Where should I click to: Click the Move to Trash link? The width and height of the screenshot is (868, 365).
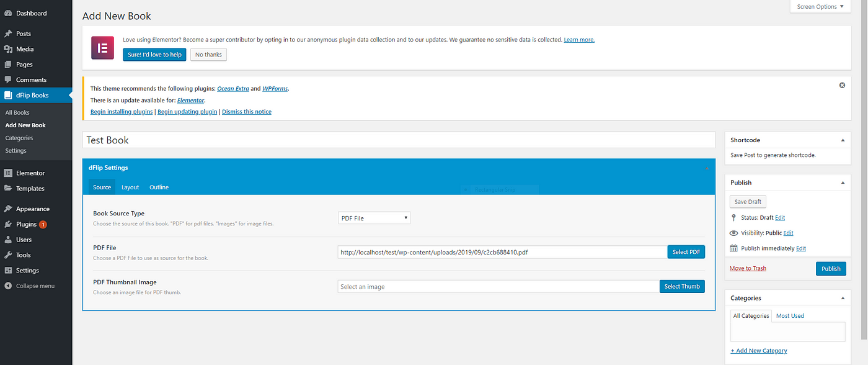[x=748, y=268]
